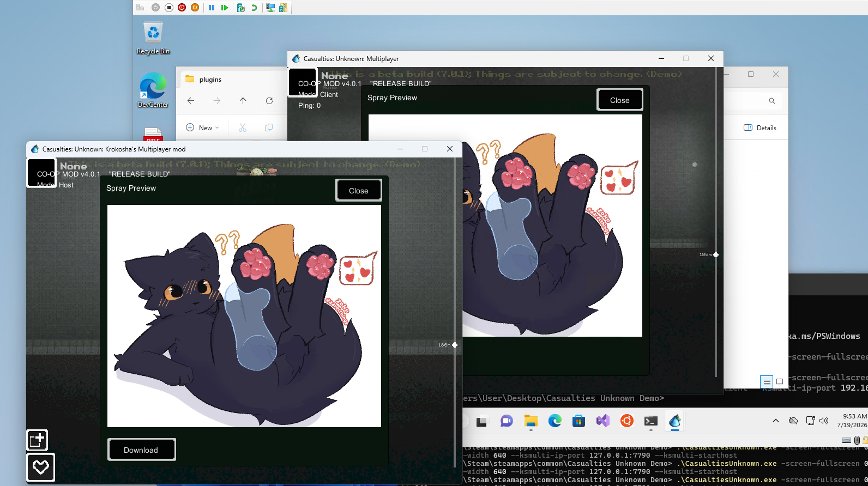Click the Copy icon in File Explorer

(x=269, y=127)
